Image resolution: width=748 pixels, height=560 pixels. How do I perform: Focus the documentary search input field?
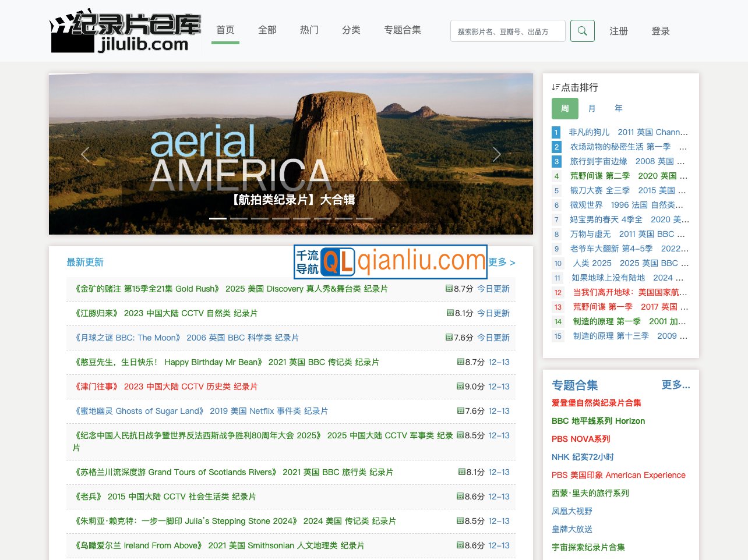point(507,31)
